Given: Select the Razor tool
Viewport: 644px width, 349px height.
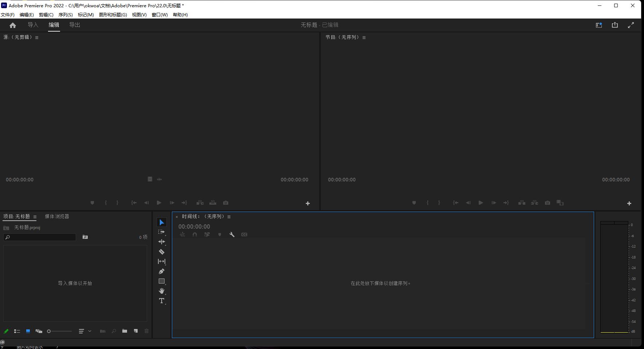Looking at the screenshot, I should click(162, 252).
